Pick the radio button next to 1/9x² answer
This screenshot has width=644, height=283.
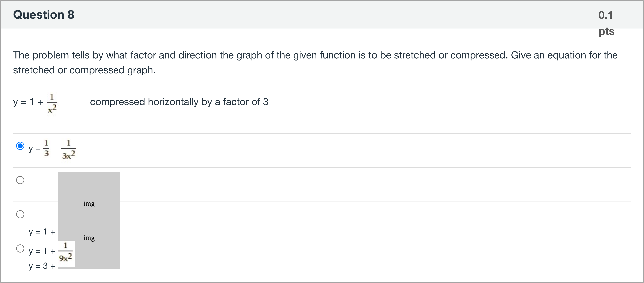20,248
